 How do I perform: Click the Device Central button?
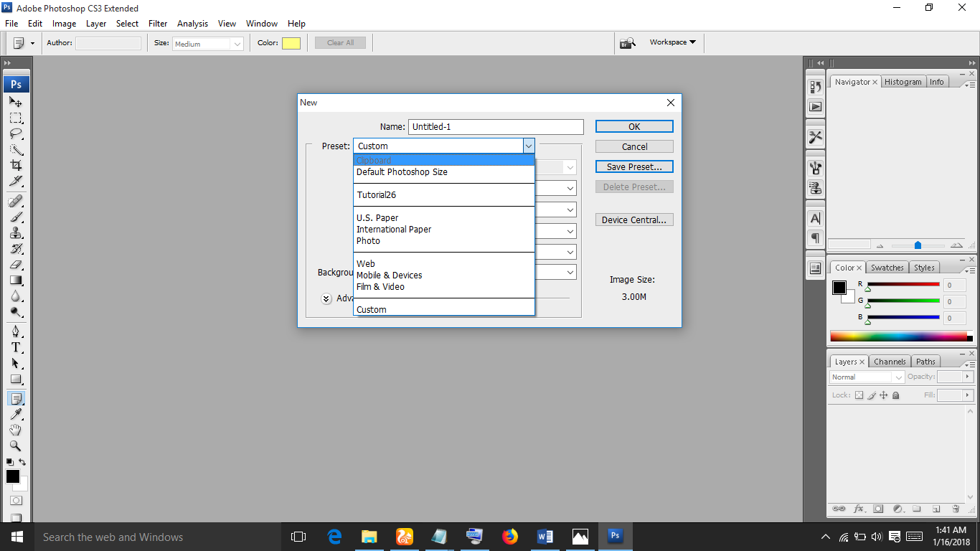[634, 220]
